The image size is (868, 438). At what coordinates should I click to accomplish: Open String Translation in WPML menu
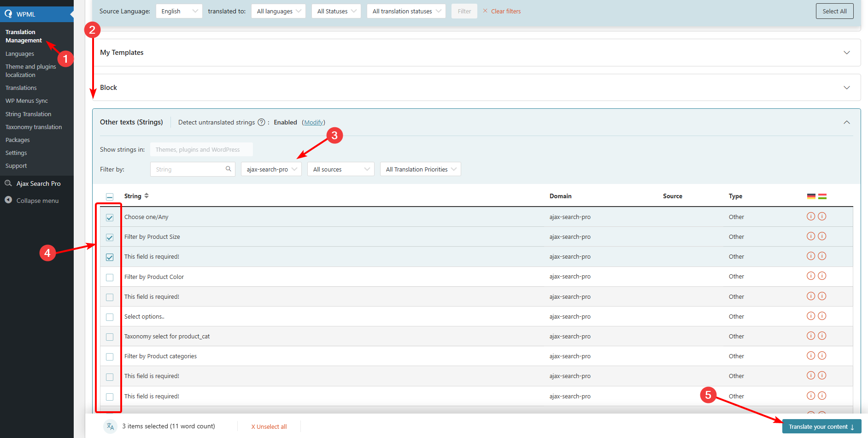tap(28, 114)
